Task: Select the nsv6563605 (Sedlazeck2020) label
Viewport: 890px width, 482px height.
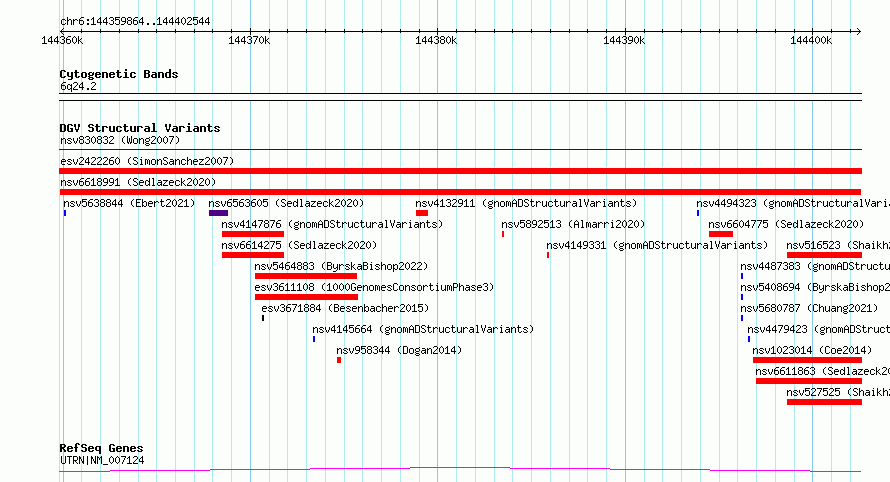Action: (x=286, y=203)
